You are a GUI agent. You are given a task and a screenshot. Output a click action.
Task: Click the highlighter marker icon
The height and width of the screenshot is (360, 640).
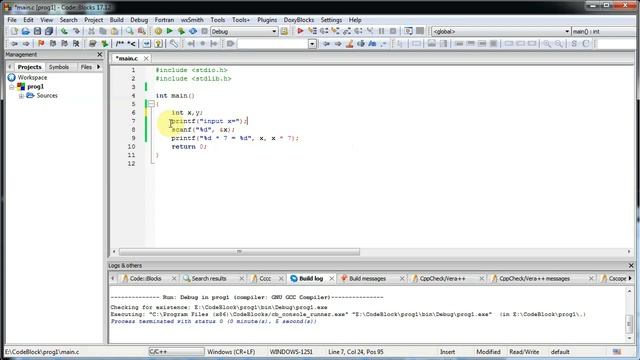point(349,44)
